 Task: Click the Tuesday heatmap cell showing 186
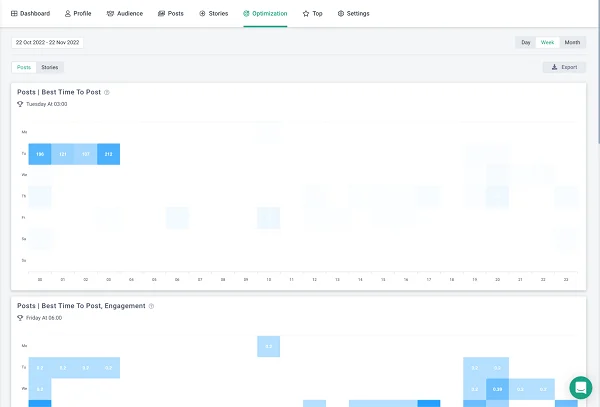(x=40, y=154)
